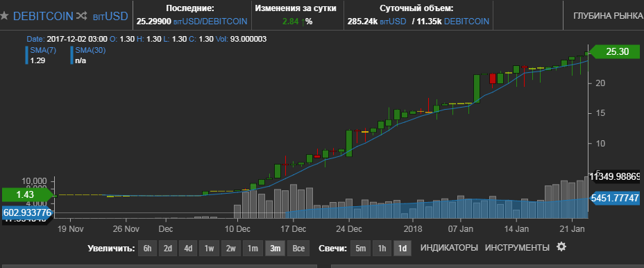The image size is (644, 268).
Task: Flip the market pair with shuffle icon
Action: (81, 17)
